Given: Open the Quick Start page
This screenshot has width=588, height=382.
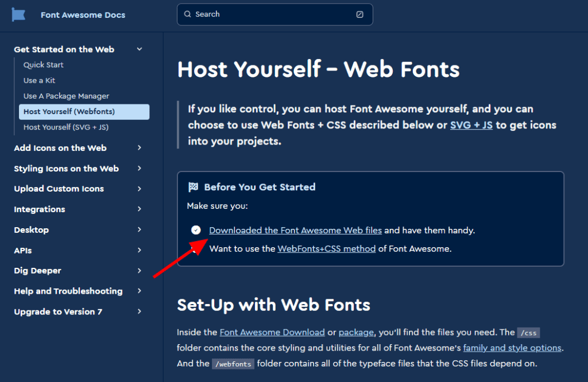Looking at the screenshot, I should [x=44, y=65].
